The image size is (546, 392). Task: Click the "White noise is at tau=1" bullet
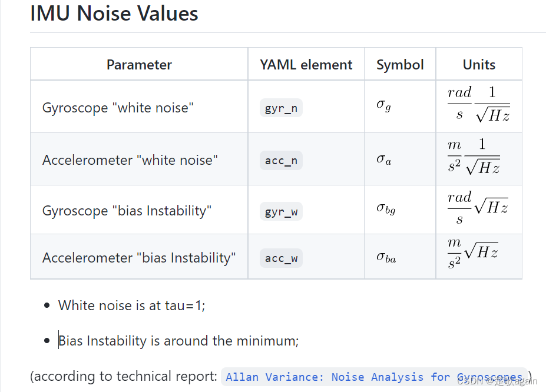point(131,305)
